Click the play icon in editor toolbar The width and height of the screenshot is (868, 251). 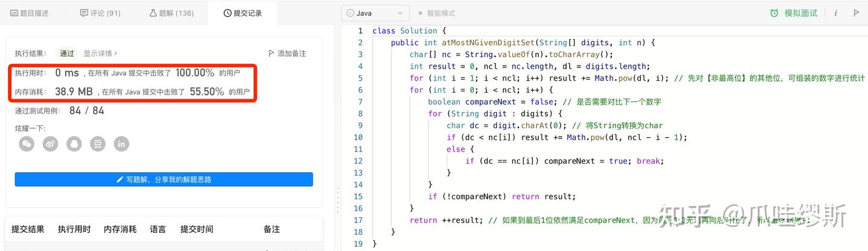(856, 13)
